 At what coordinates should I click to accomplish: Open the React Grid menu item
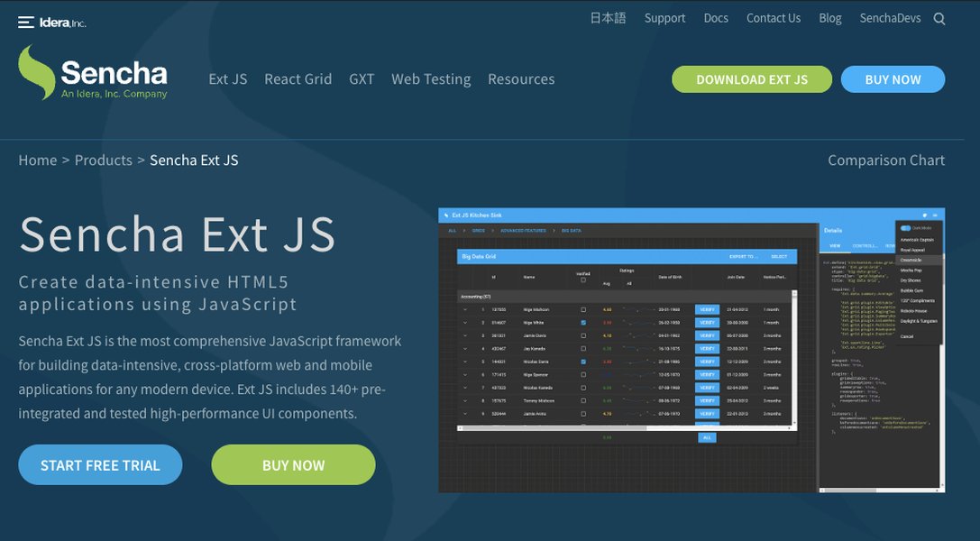(x=298, y=79)
